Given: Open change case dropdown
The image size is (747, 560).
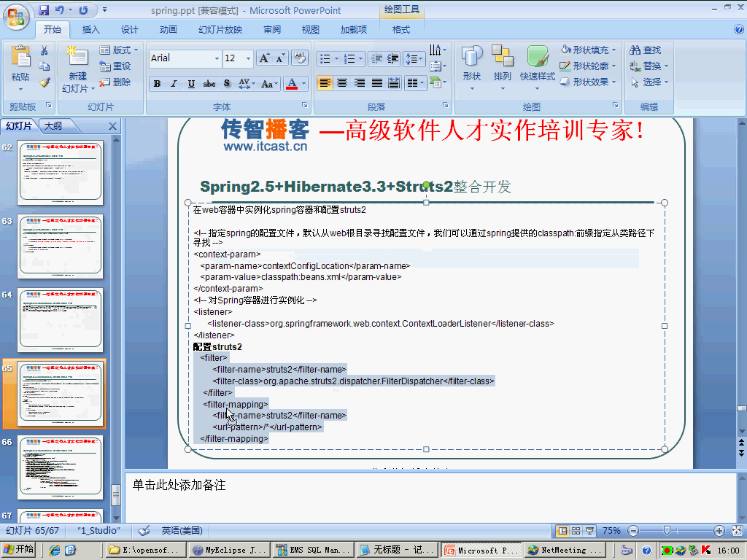Looking at the screenshot, I should [269, 84].
